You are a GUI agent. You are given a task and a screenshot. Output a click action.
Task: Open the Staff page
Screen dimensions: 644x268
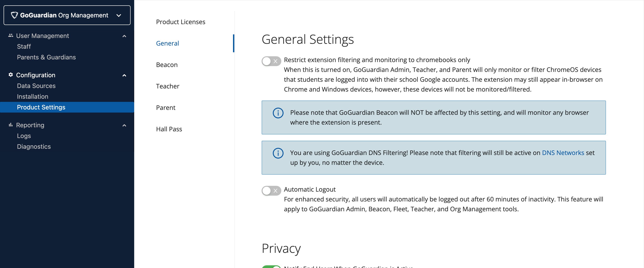(x=24, y=46)
